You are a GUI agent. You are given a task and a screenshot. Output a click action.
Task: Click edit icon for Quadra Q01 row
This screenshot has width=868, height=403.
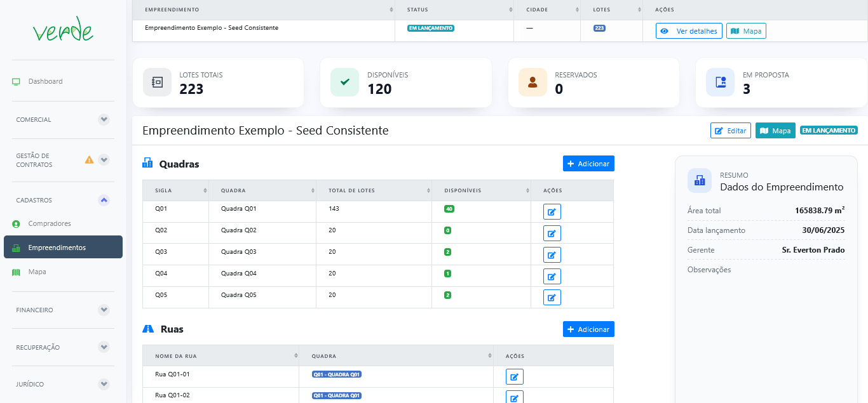click(x=552, y=212)
